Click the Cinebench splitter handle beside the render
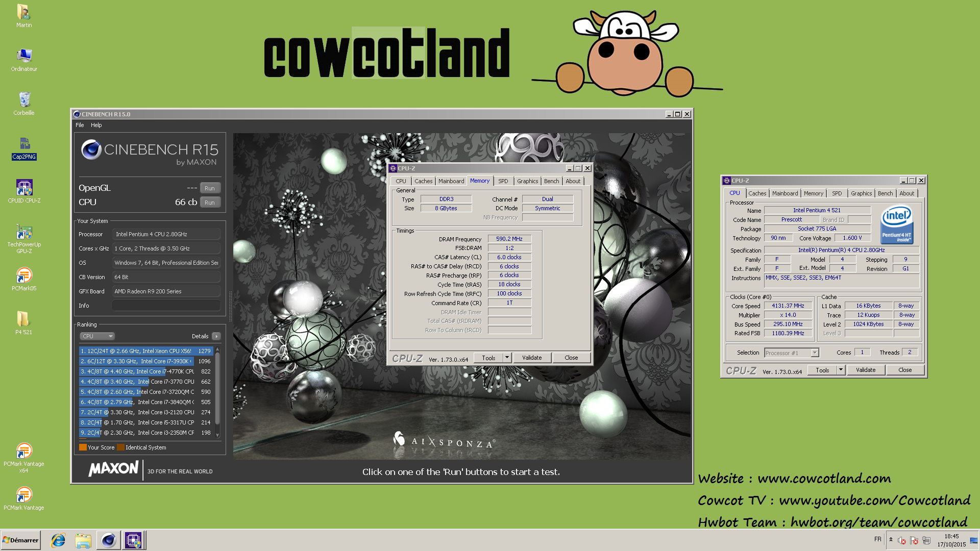The width and height of the screenshot is (980, 551). [x=230, y=306]
